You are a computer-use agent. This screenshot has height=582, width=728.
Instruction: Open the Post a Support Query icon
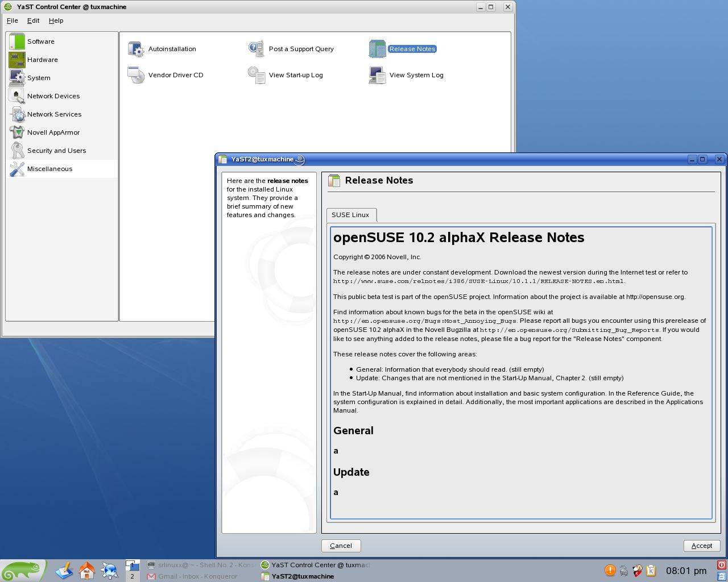257,49
